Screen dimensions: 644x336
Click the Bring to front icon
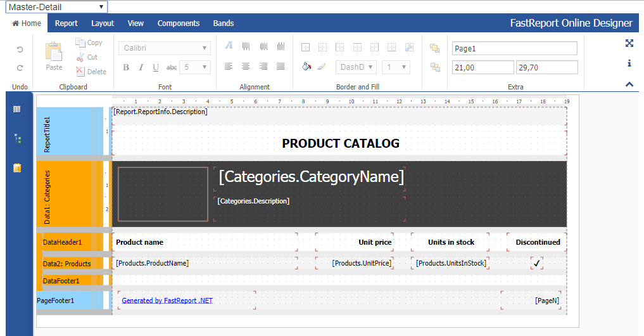point(434,48)
